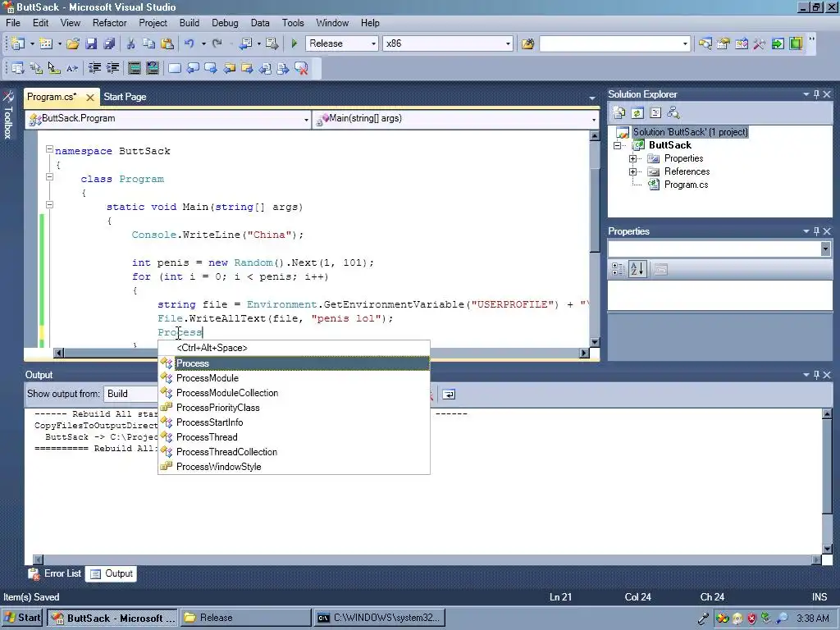Open the Toolbox hammer-and-wrench icon
The height and width of the screenshot is (630, 840).
[760, 43]
